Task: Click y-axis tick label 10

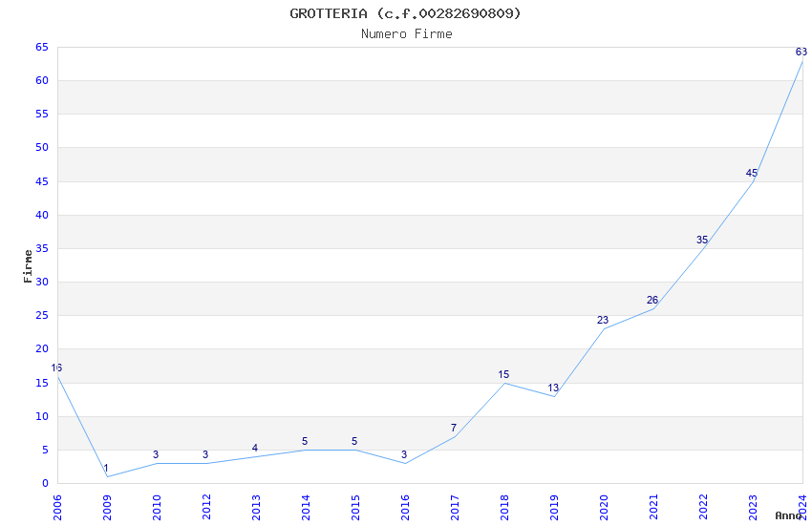Action: [42, 416]
